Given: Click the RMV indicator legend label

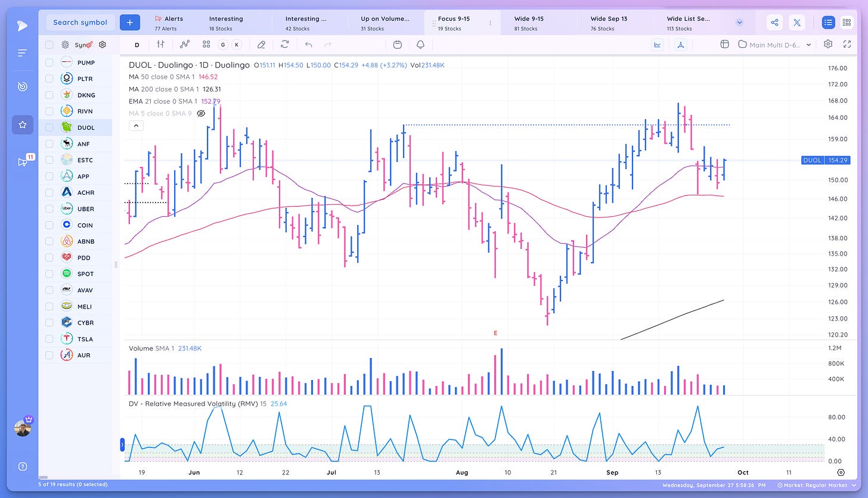Looking at the screenshot, I should point(193,404).
